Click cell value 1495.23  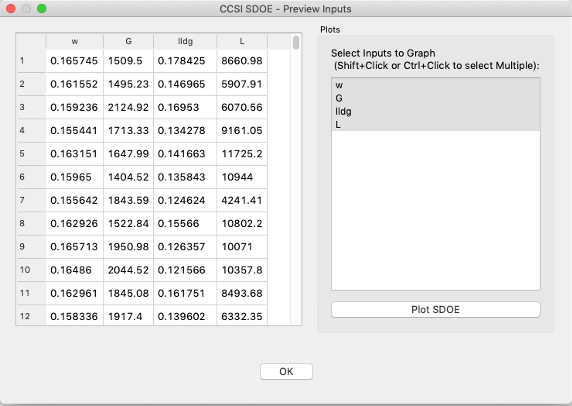pyautogui.click(x=128, y=84)
